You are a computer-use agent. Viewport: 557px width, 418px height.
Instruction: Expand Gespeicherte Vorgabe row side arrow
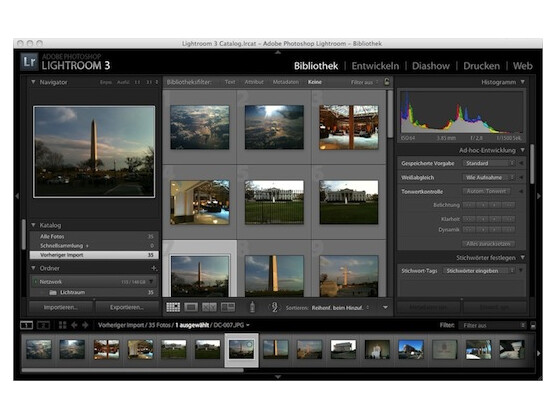point(521,163)
